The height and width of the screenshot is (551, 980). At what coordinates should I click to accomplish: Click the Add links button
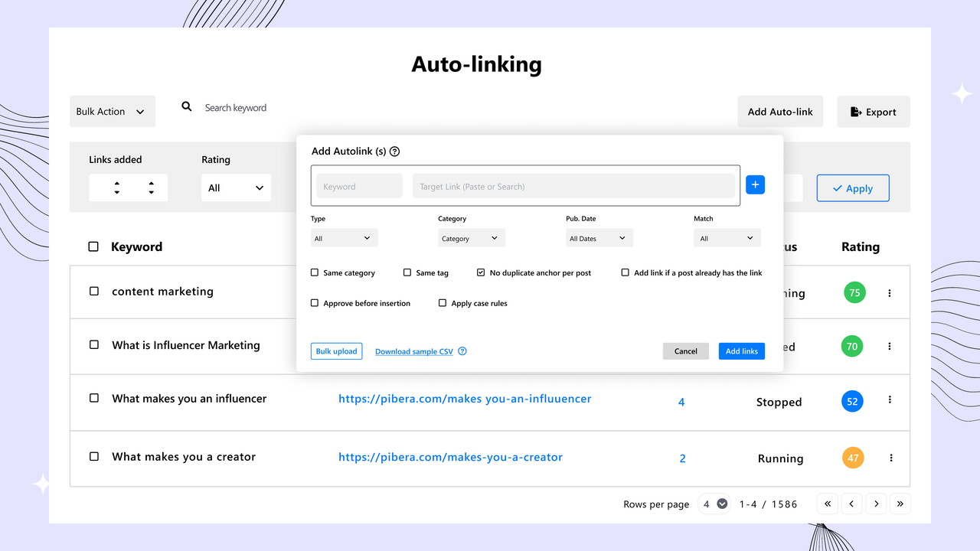tap(741, 351)
